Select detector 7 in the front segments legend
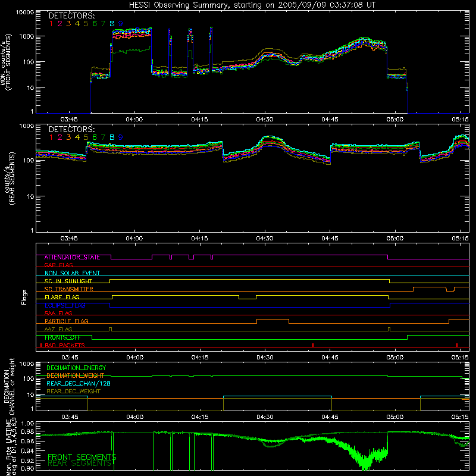476x476 pixels. 103,24
